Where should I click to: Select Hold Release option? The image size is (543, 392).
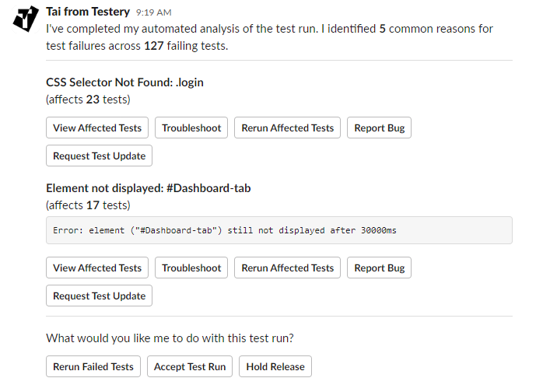coord(275,366)
